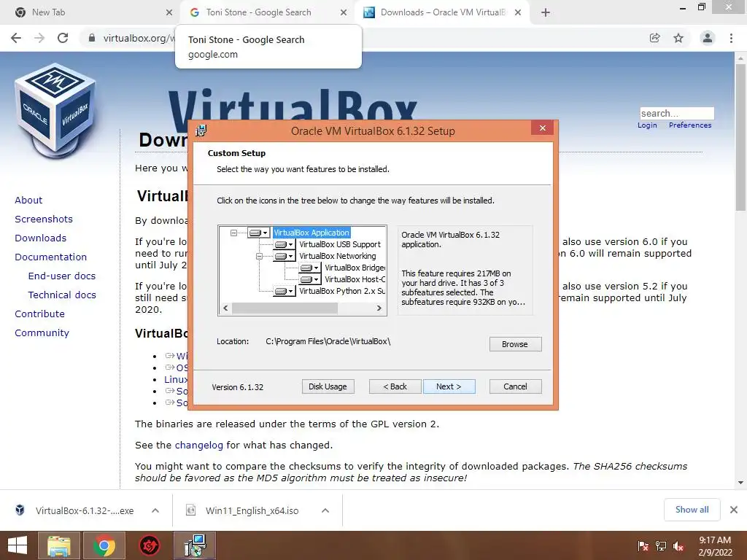Click the browser back arrow

click(x=16, y=38)
